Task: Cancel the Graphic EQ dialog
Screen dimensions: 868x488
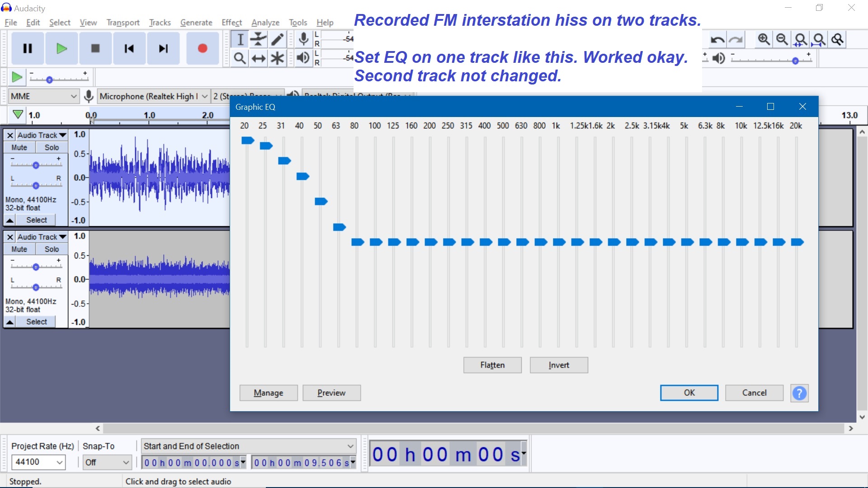Action: click(x=754, y=393)
